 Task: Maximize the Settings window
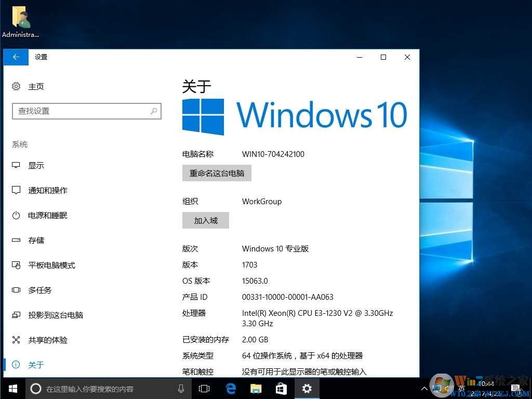click(x=383, y=57)
